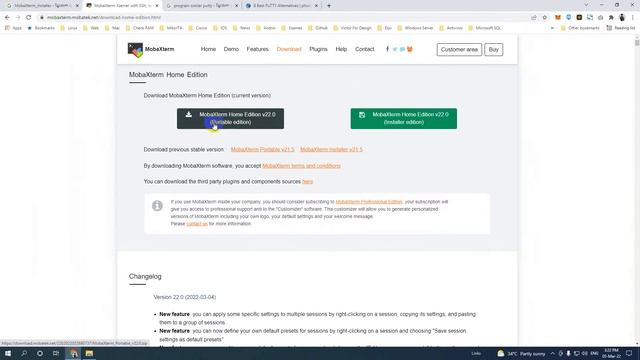Viewport: 640px width, 360px height.
Task: Open MobaXterm terms and conditions link
Action: tap(301, 166)
